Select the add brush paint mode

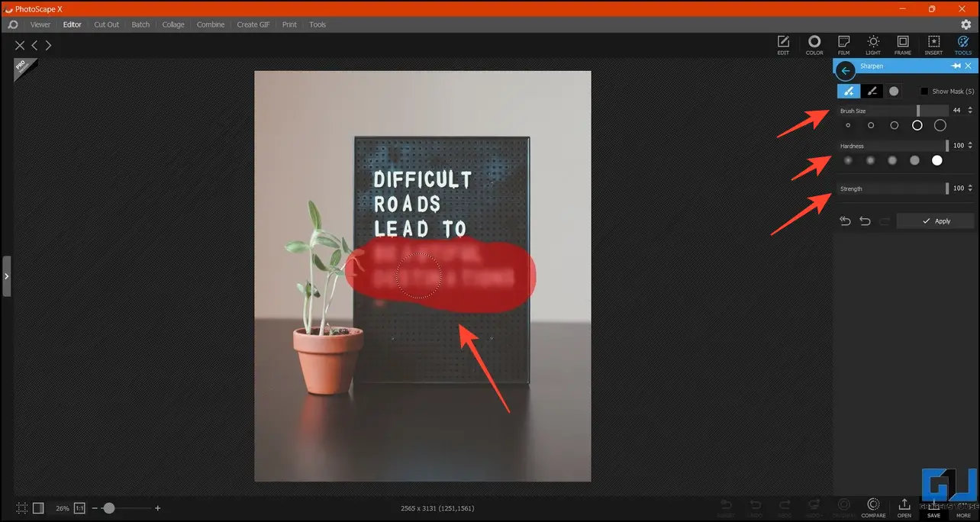click(849, 92)
